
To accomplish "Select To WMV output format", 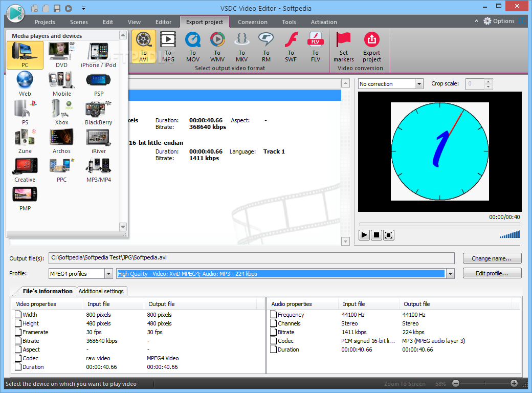I will (x=217, y=47).
